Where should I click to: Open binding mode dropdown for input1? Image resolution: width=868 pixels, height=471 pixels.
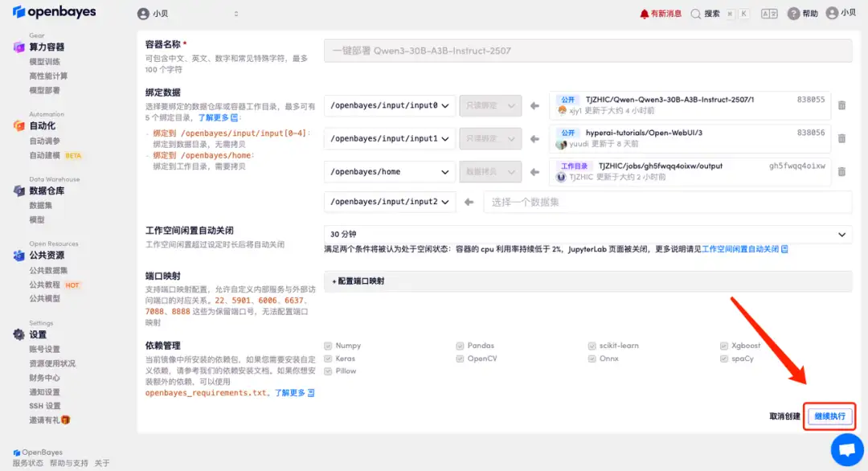point(490,138)
